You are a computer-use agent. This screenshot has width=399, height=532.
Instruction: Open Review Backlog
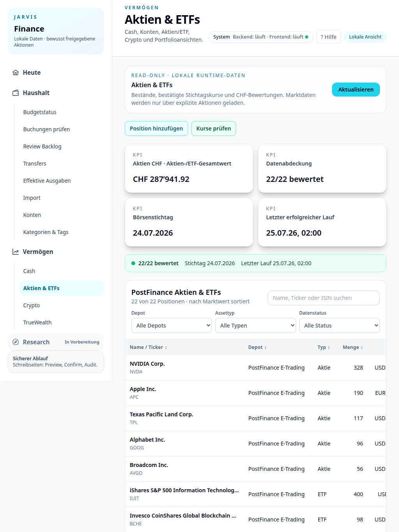click(x=61, y=146)
